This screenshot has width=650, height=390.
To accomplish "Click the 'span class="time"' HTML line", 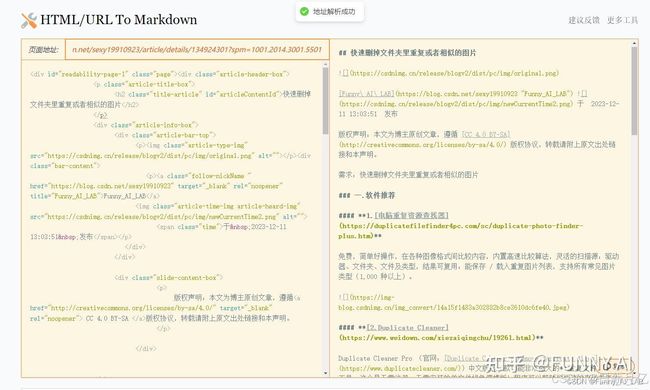I will coord(221,227).
